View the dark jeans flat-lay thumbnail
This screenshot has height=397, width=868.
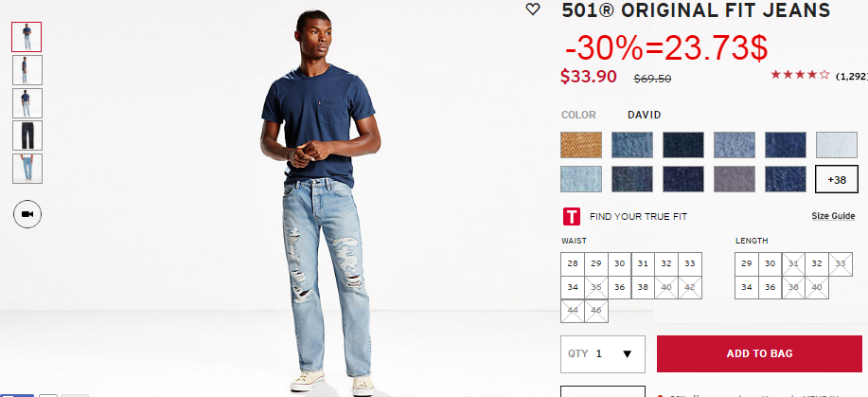coord(27,135)
